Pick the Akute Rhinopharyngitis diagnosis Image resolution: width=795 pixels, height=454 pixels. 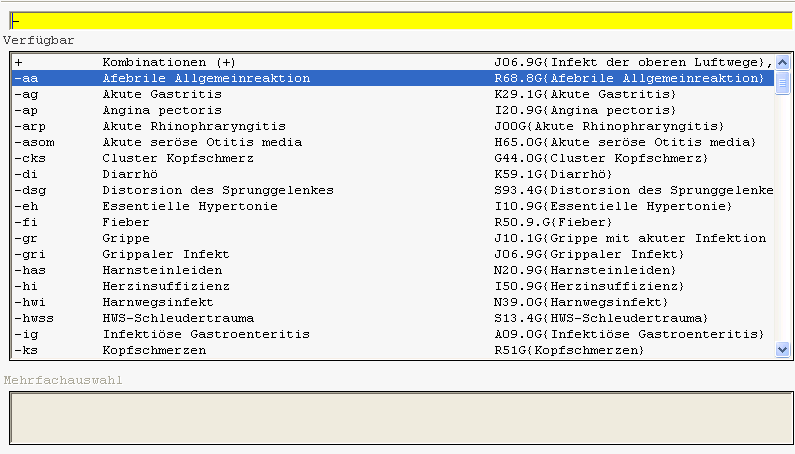[393, 126]
